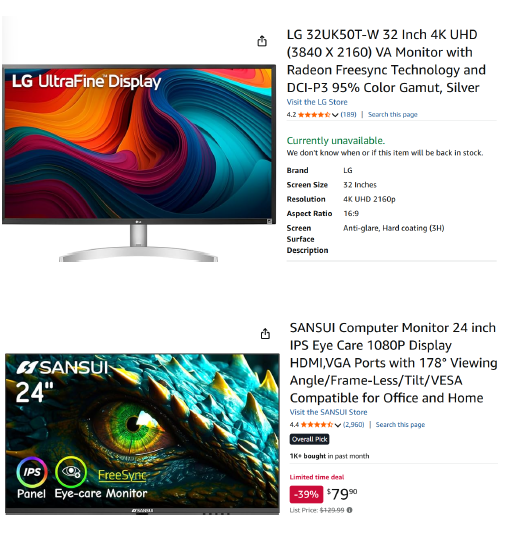Visit the LG Store link

pyautogui.click(x=317, y=102)
